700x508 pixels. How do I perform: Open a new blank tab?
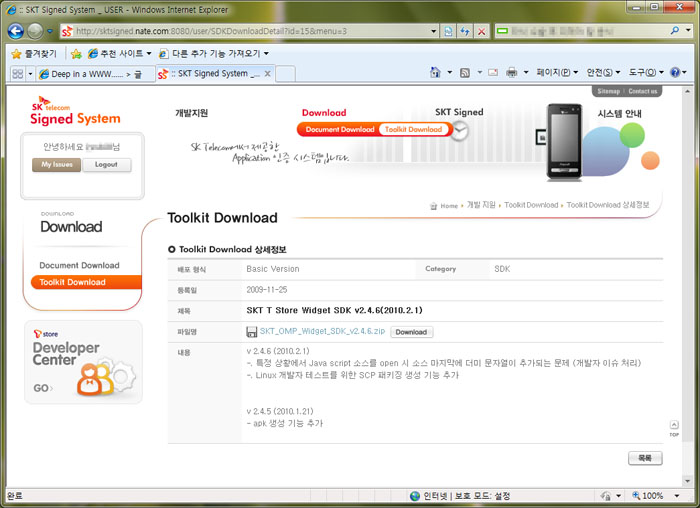coord(285,74)
